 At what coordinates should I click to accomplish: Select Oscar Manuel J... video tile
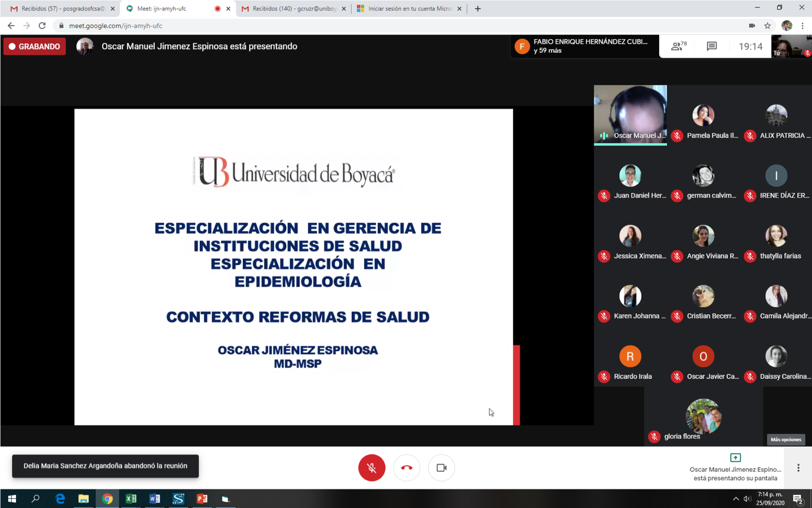pyautogui.click(x=630, y=115)
